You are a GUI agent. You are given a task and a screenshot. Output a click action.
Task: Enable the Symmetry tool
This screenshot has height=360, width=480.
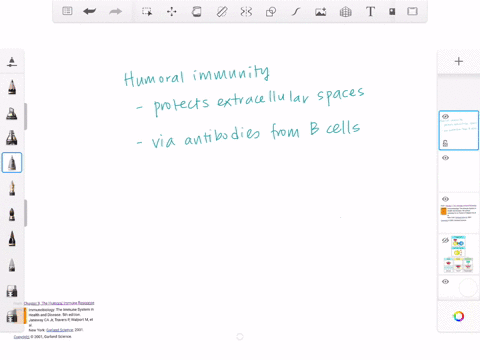246,12
